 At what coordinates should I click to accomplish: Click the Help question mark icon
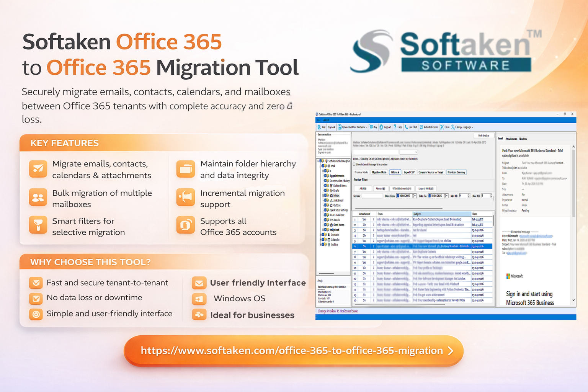click(x=395, y=127)
